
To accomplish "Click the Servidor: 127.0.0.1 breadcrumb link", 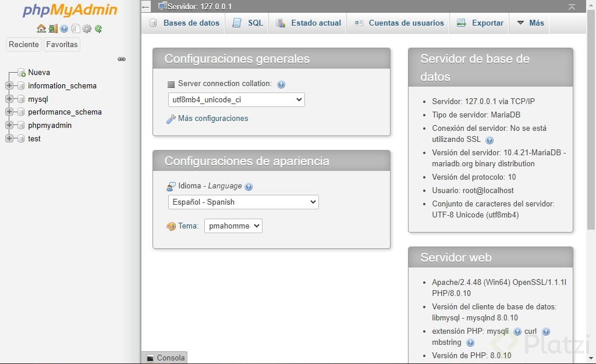I will (200, 6).
